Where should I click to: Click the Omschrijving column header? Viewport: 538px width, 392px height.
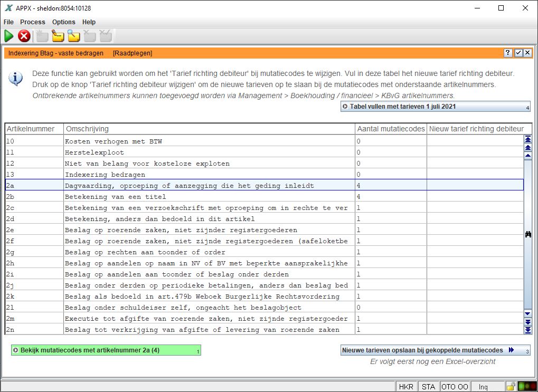pyautogui.click(x=209, y=129)
